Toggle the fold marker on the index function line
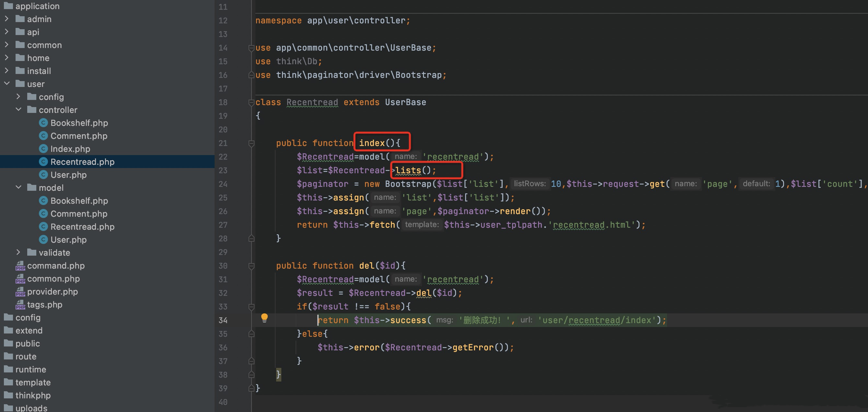This screenshot has height=412, width=868. pos(252,144)
